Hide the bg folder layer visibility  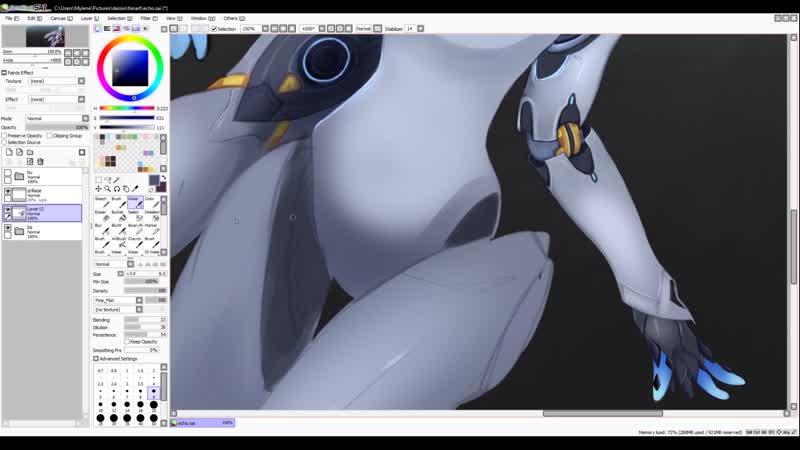[x=8, y=229]
